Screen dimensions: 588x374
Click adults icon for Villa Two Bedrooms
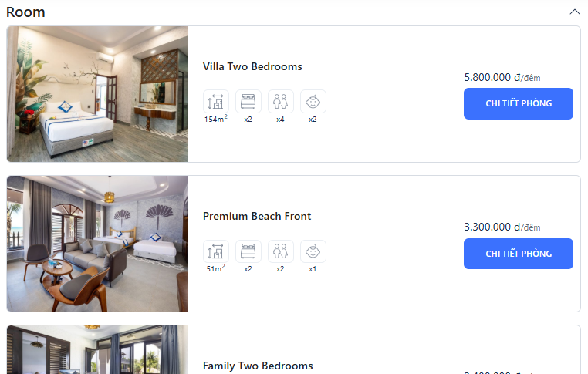point(281,102)
